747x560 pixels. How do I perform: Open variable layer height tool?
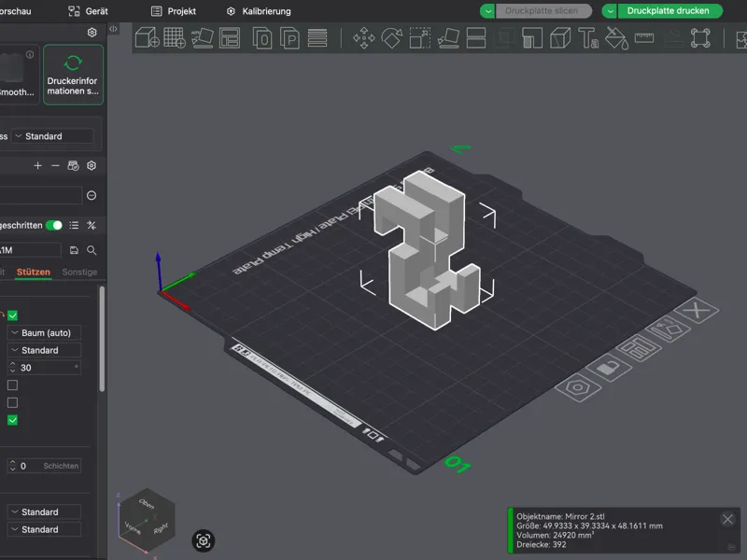(317, 38)
